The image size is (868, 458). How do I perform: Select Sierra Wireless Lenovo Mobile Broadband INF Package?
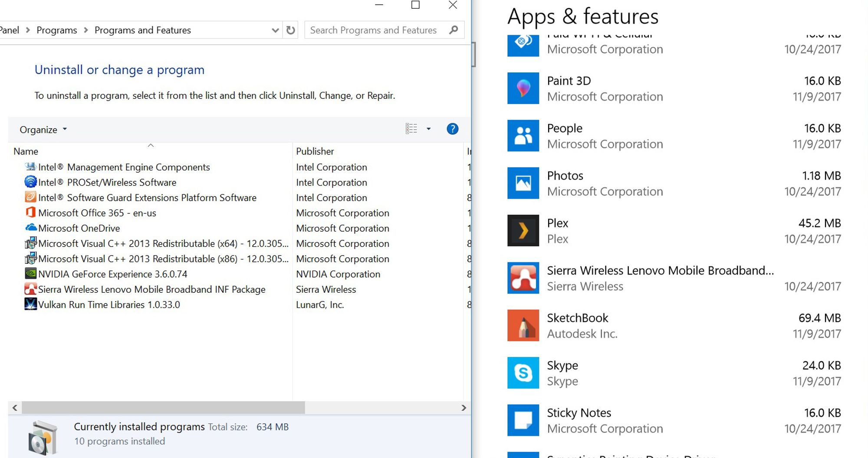(152, 289)
